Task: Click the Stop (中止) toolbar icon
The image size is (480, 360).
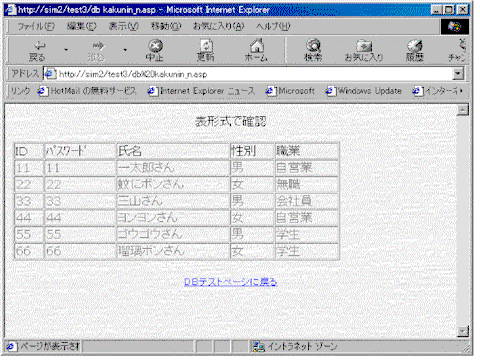Action: (155, 46)
